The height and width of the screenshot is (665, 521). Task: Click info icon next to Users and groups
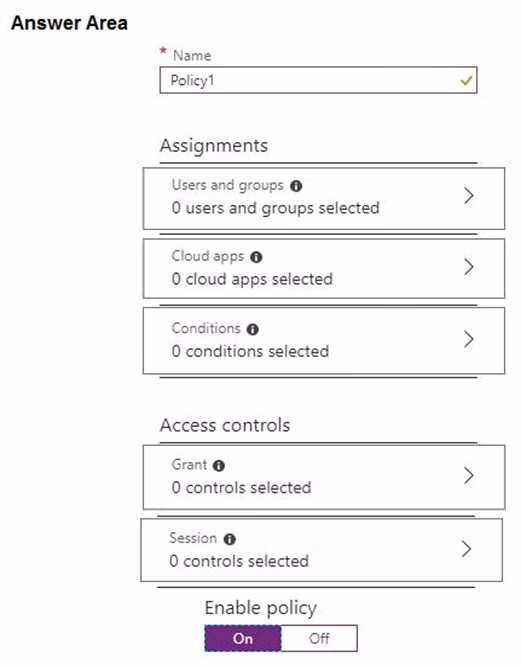296,186
